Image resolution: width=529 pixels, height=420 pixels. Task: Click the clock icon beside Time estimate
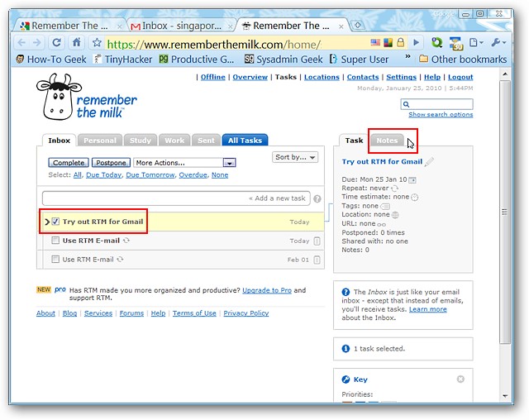[x=415, y=197]
